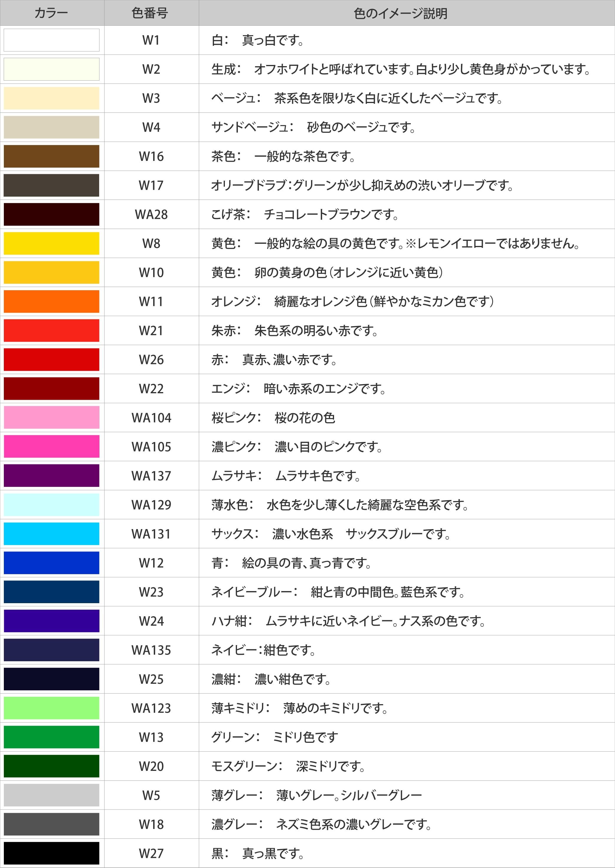
Task: Click the W26 color number cell
Action: [151, 359]
